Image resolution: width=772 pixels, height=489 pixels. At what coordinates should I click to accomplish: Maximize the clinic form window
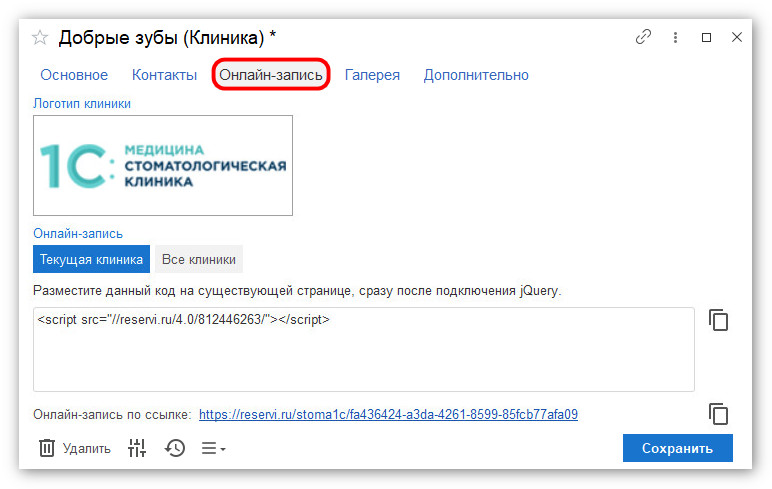click(706, 37)
